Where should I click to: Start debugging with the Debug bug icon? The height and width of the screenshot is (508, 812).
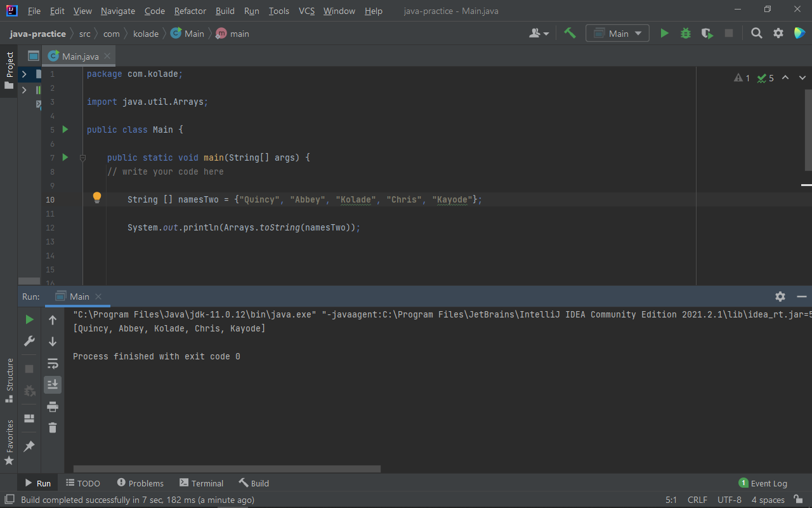coord(686,34)
